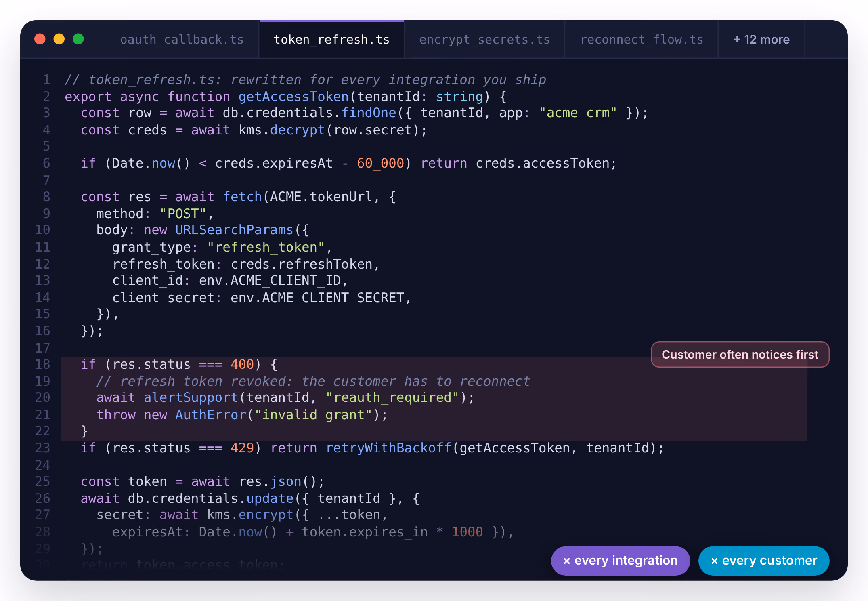Click the getAccessToken function name on line 2
The height and width of the screenshot is (601, 868).
pyautogui.click(x=294, y=97)
